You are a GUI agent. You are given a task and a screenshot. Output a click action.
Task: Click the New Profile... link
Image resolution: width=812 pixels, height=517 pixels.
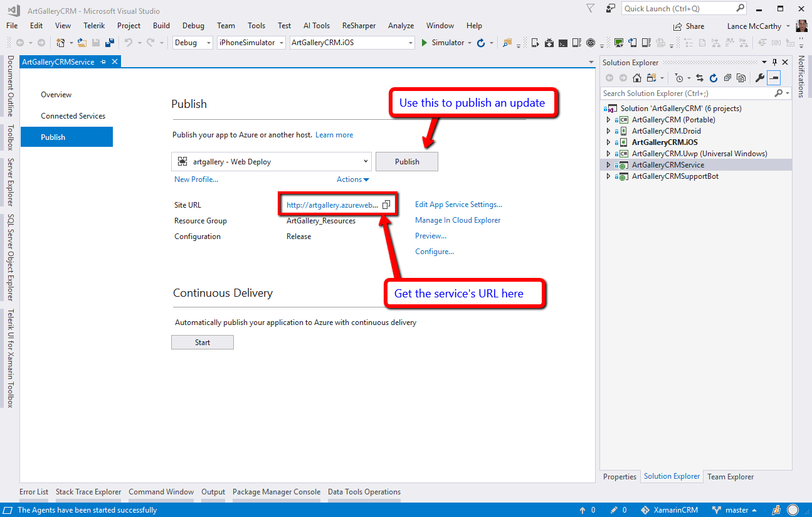(196, 179)
